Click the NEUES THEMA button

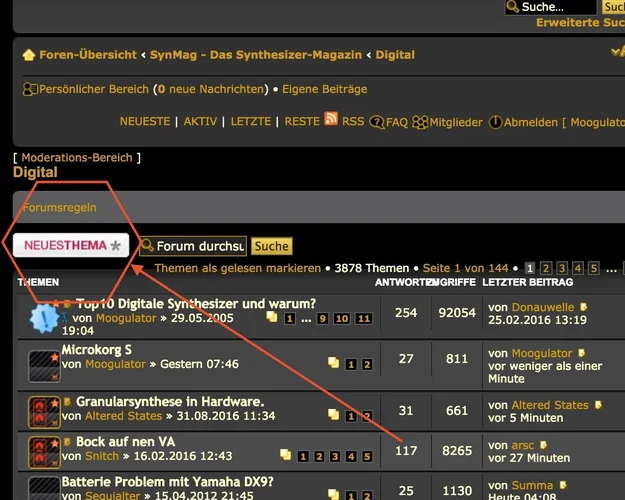tap(71, 245)
